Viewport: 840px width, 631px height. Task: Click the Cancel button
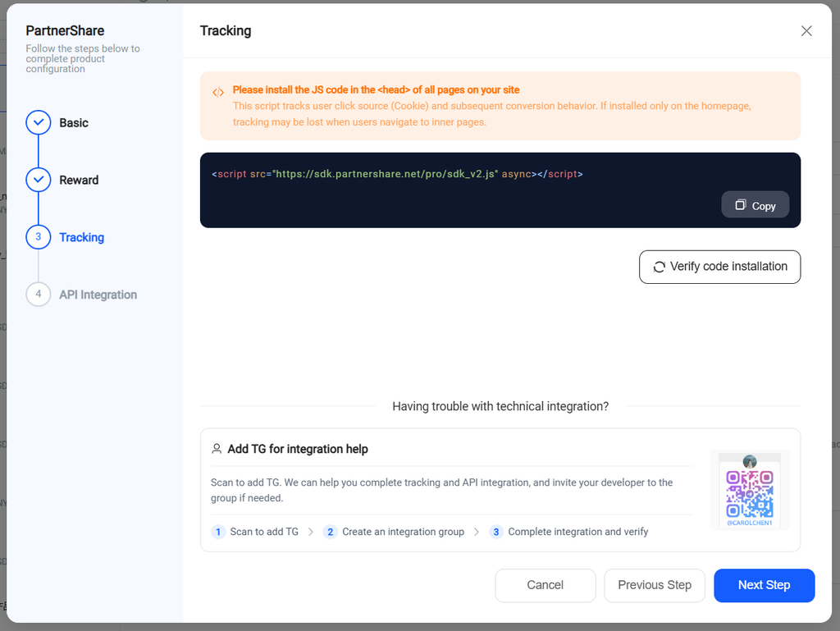(x=545, y=585)
